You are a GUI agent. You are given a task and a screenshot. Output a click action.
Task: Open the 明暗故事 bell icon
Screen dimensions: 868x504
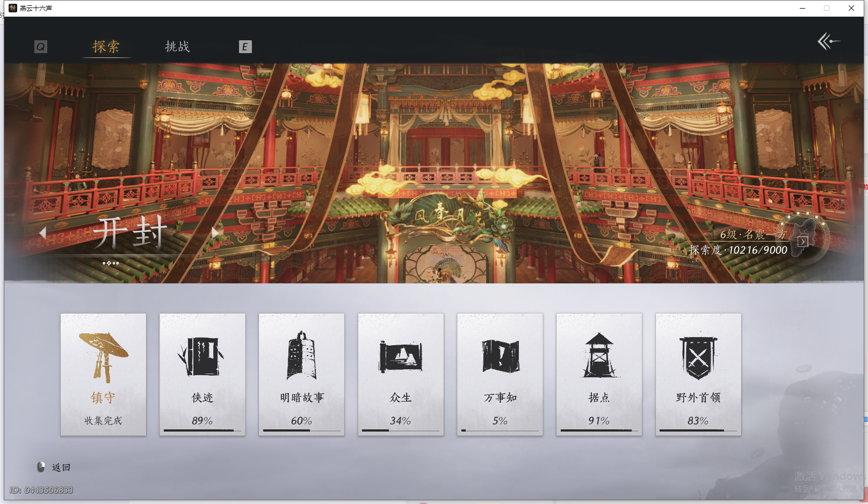301,354
